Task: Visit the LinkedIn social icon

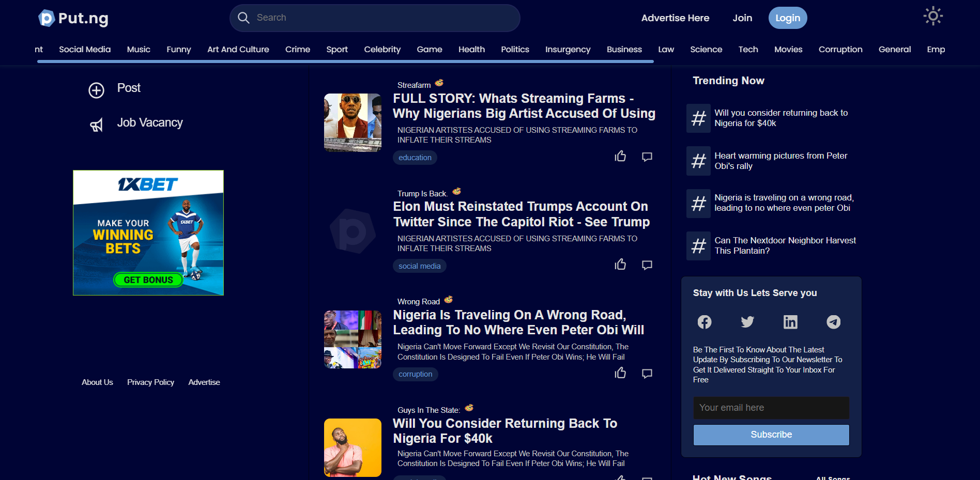Action: tap(790, 322)
